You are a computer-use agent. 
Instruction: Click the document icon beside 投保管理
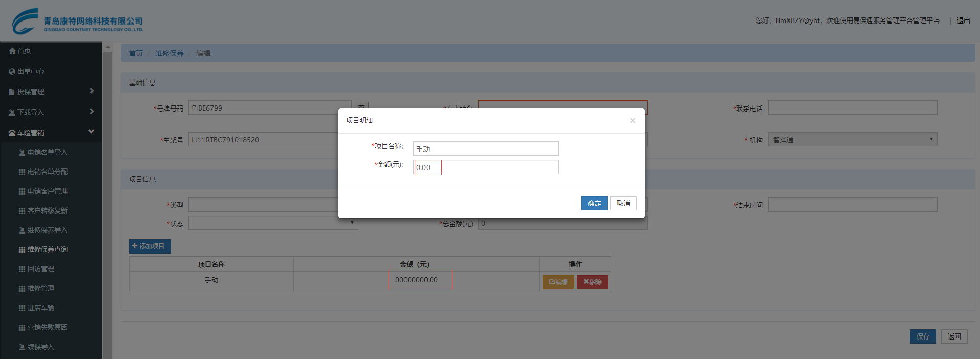tap(12, 92)
